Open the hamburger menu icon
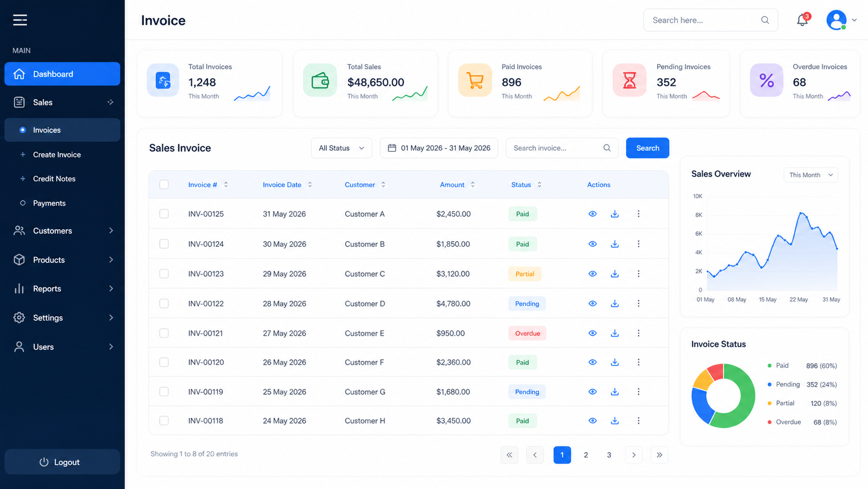This screenshot has width=868, height=489. tap(20, 20)
